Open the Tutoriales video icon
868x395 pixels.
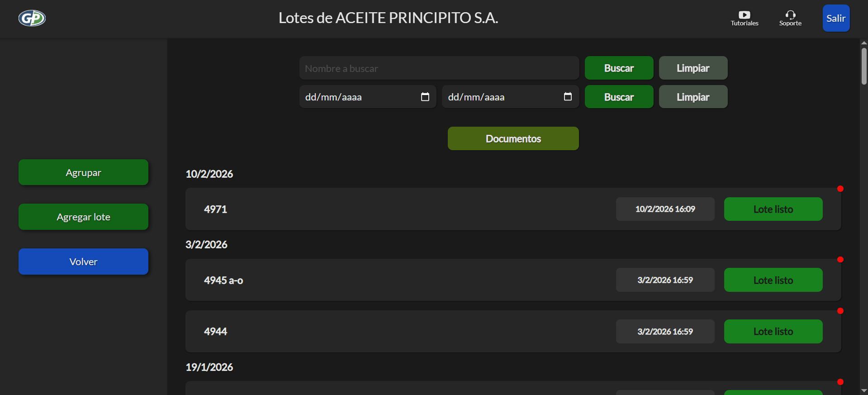(744, 15)
